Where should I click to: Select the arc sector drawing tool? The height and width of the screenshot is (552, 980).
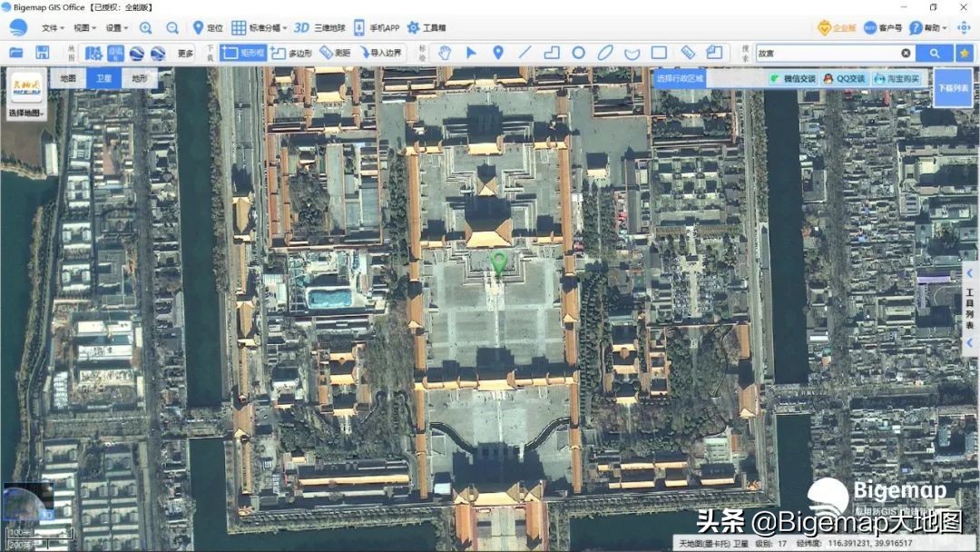(632, 54)
